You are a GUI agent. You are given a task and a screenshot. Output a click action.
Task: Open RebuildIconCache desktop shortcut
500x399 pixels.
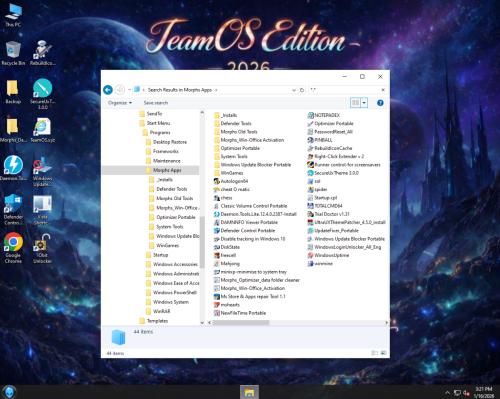click(x=43, y=53)
